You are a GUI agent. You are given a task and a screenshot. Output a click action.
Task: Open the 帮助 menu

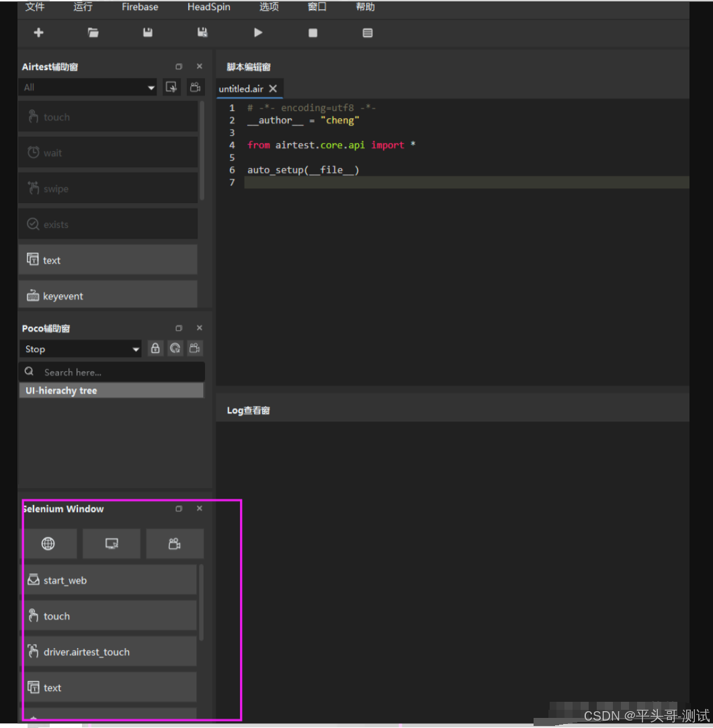point(366,7)
